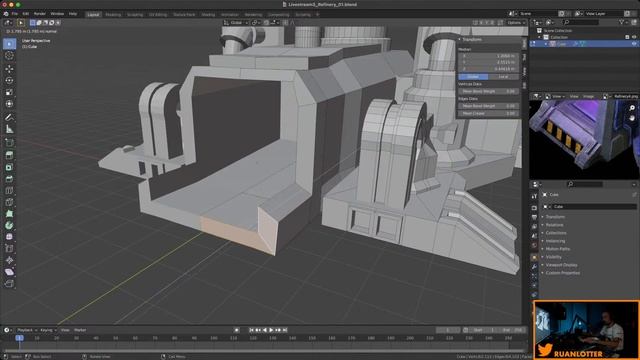Screen dimensions: 640x360
Task: Toggle Collection visibility eye in outliner
Action: [634, 37]
